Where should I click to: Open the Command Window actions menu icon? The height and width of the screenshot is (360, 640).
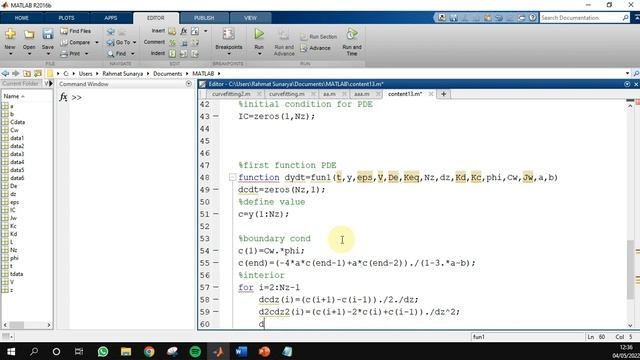tap(188, 84)
